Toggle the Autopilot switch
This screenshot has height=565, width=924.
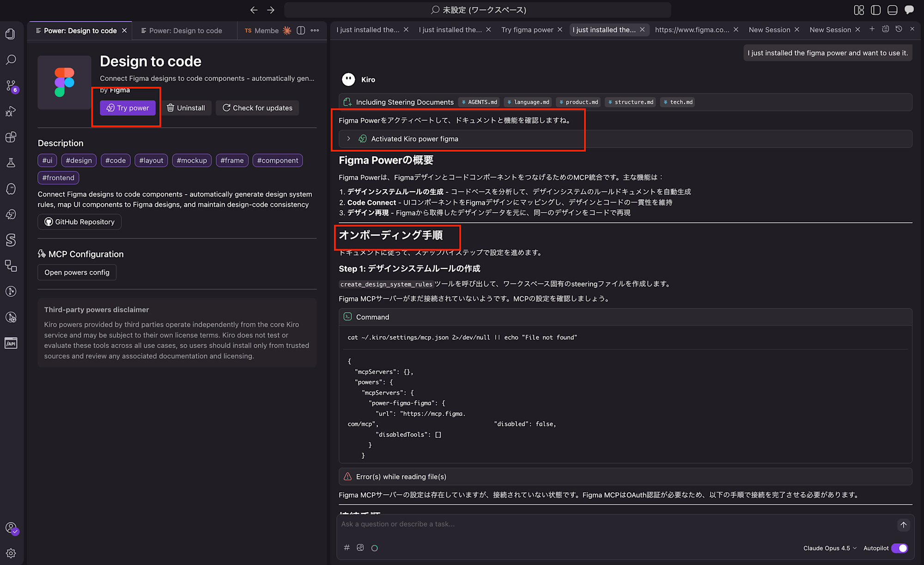click(899, 548)
